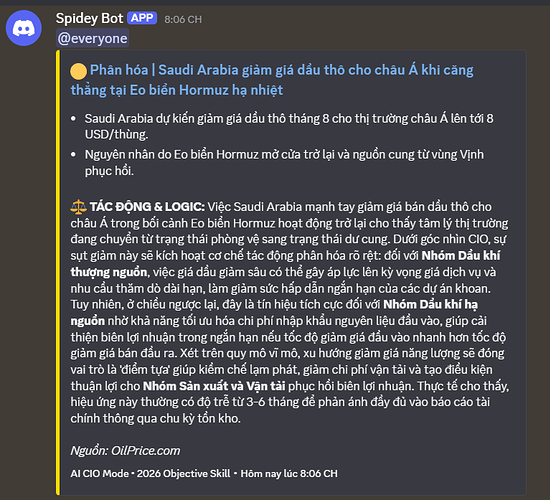550x500 pixels.
Task: Click the Nguồn: OilPrice.com source line
Action: 125,451
